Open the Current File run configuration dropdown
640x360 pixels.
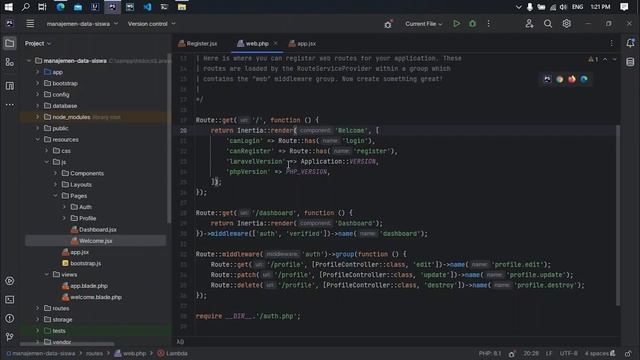click(x=424, y=24)
